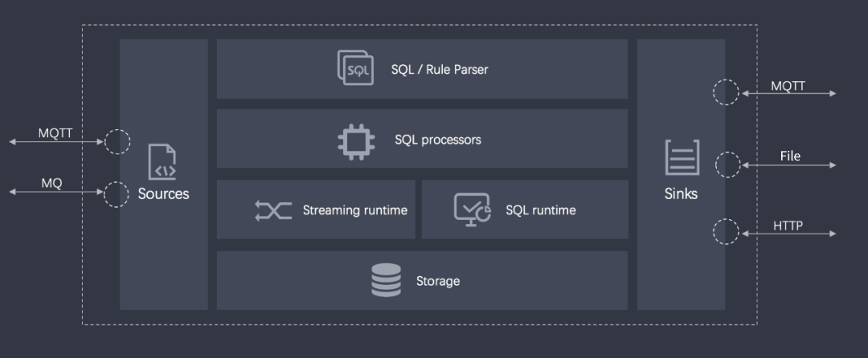Click the Storage label
The image size is (868, 358).
437,281
